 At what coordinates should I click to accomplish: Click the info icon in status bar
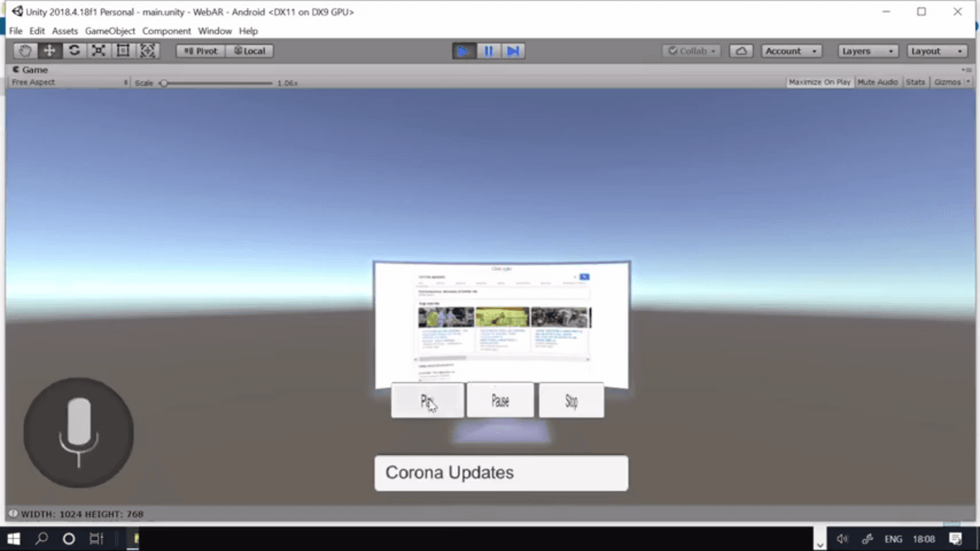tap(13, 514)
